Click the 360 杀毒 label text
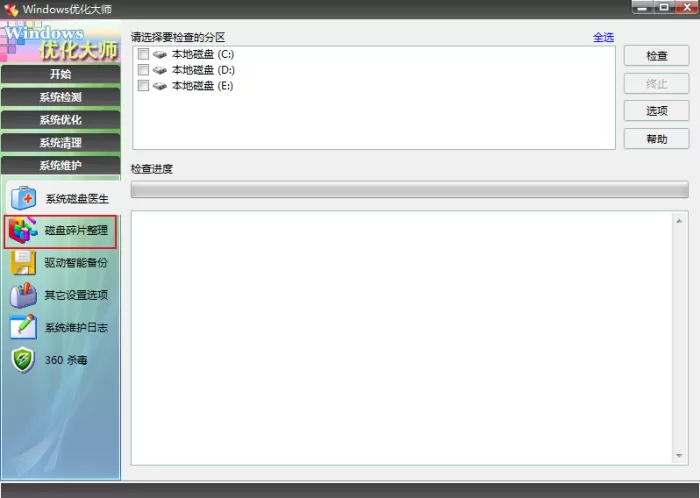This screenshot has height=498, width=700. point(66,360)
